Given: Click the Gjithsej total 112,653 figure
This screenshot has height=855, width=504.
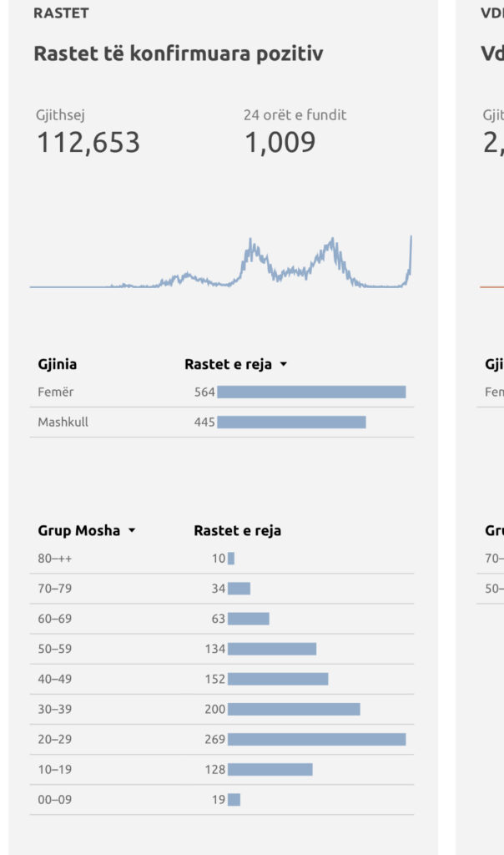Looking at the screenshot, I should [88, 142].
